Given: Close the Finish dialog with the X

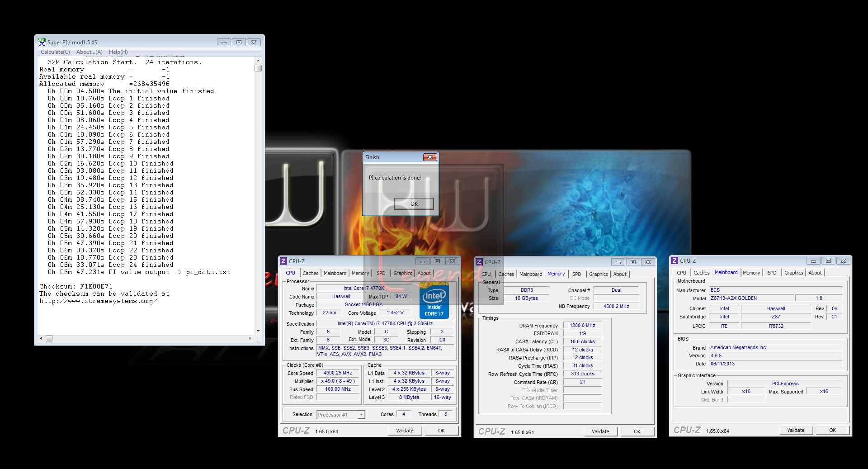Looking at the screenshot, I should (x=430, y=157).
